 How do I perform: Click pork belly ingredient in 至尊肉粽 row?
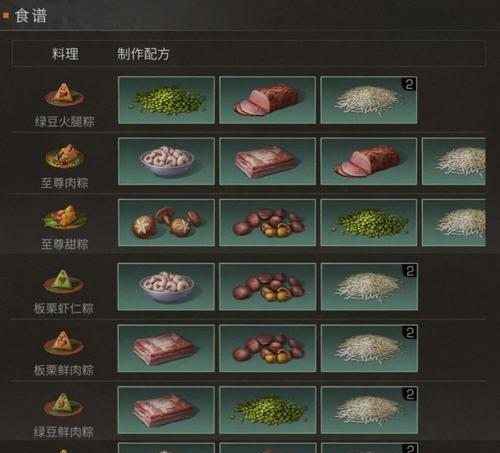tap(268, 161)
